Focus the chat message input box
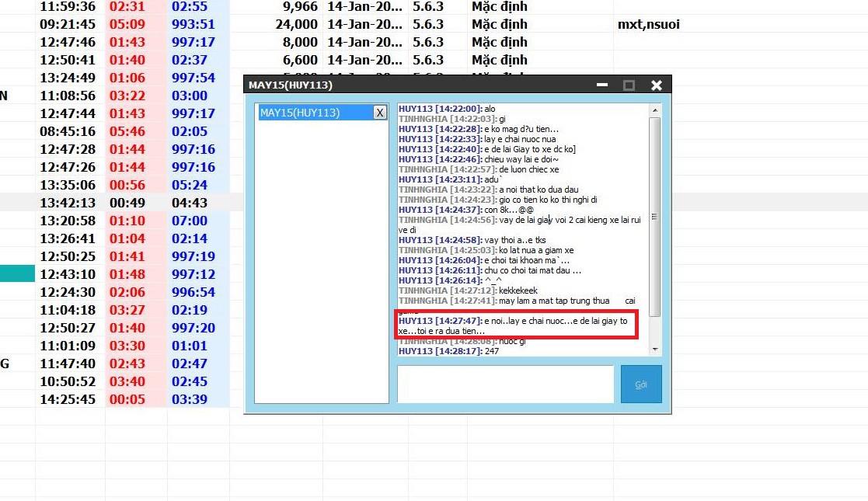The image size is (868, 501). (x=505, y=384)
